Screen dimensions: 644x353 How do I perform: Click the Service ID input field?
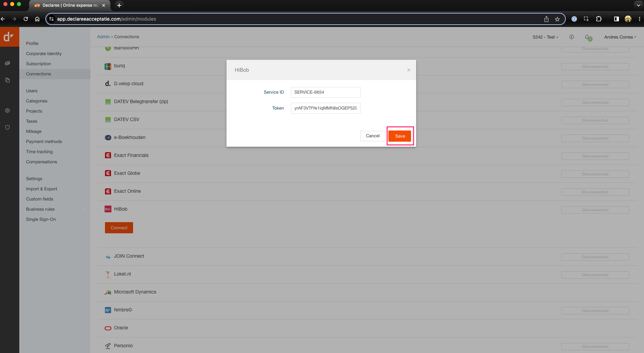coord(325,92)
